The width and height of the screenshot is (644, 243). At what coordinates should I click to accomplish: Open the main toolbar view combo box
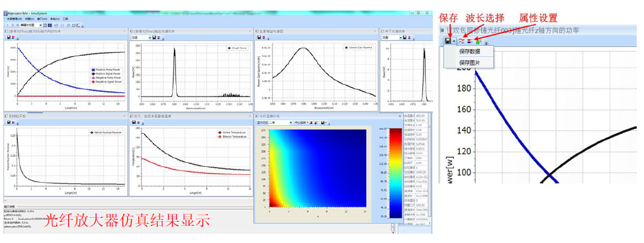pos(31,25)
